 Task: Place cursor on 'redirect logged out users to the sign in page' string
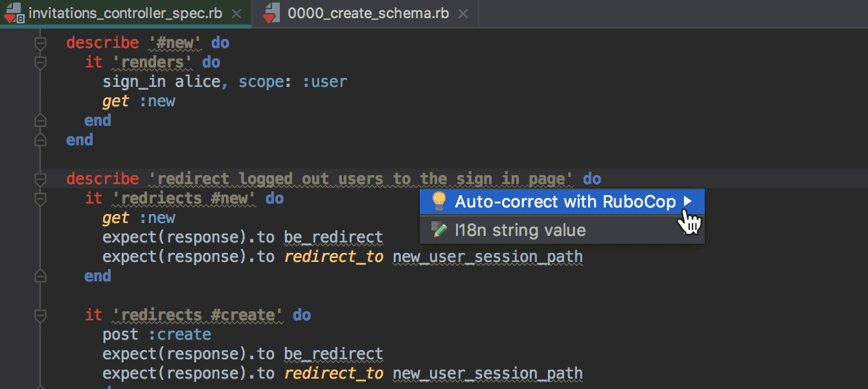(x=361, y=179)
